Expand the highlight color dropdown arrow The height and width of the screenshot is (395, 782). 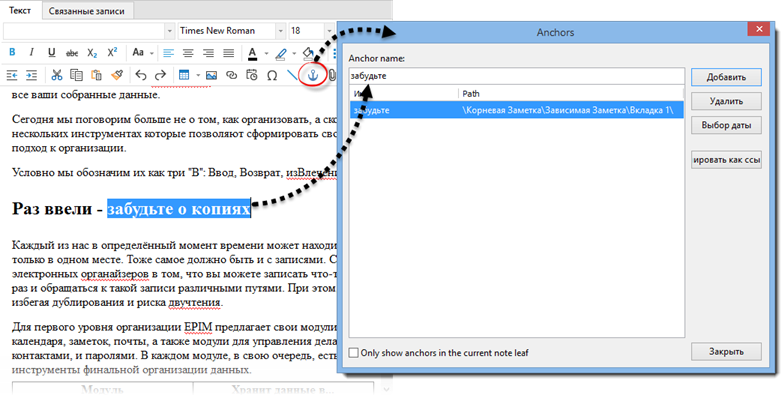point(294,52)
